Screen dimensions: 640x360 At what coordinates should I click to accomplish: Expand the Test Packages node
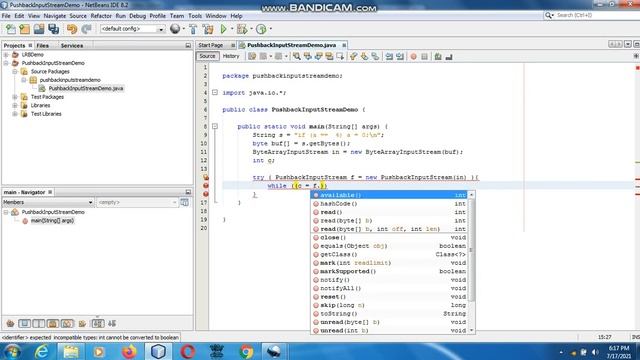click(x=15, y=97)
